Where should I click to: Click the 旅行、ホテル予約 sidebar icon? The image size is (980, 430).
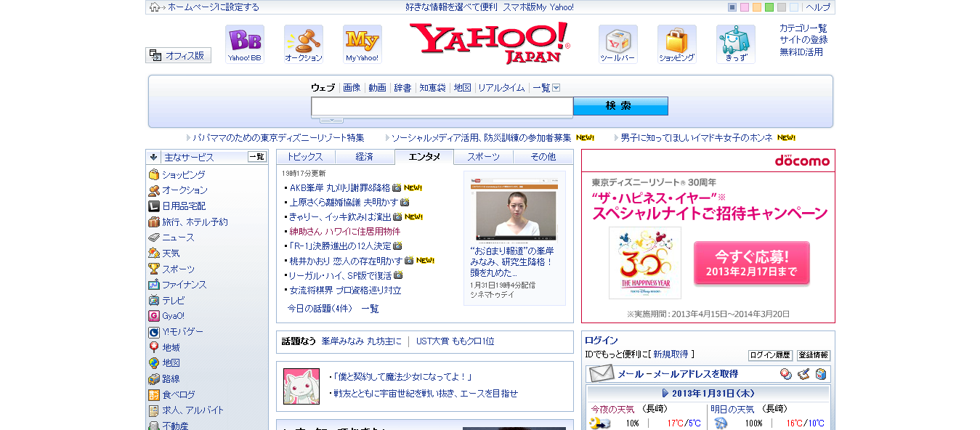pyautogui.click(x=154, y=222)
